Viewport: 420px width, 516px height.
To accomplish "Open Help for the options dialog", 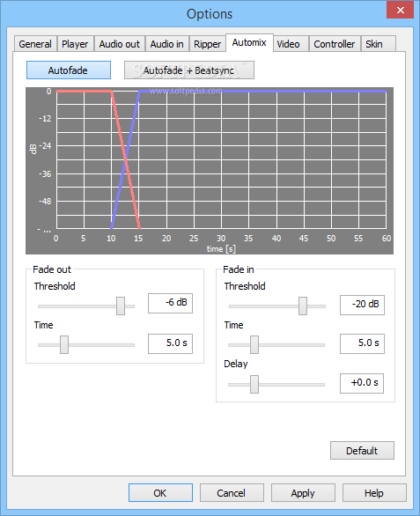I will tap(374, 492).
